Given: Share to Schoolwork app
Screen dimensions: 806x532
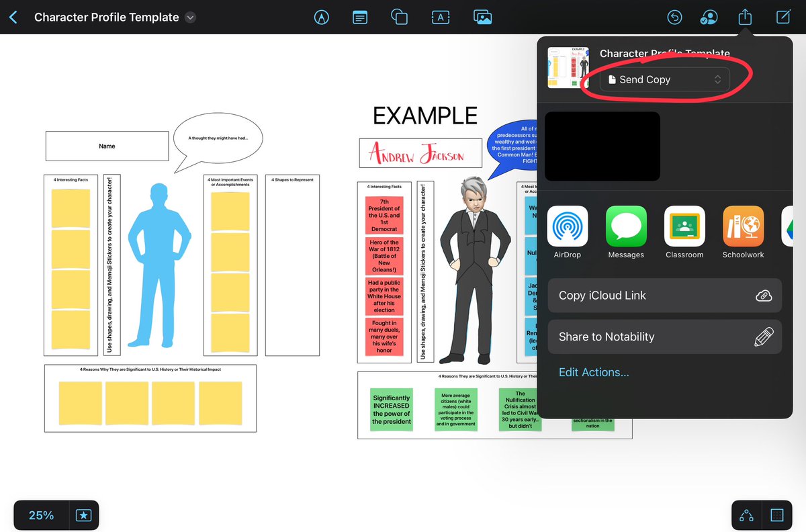Looking at the screenshot, I should point(743,232).
